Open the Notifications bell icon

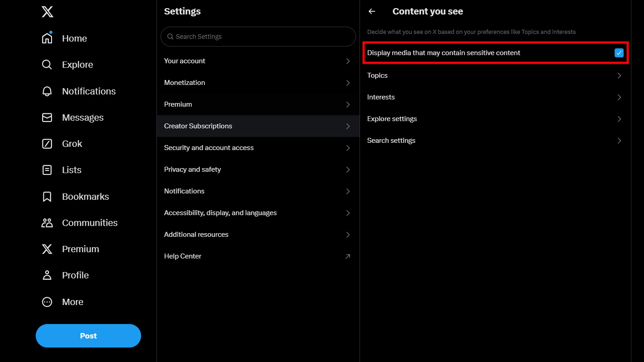click(x=47, y=91)
